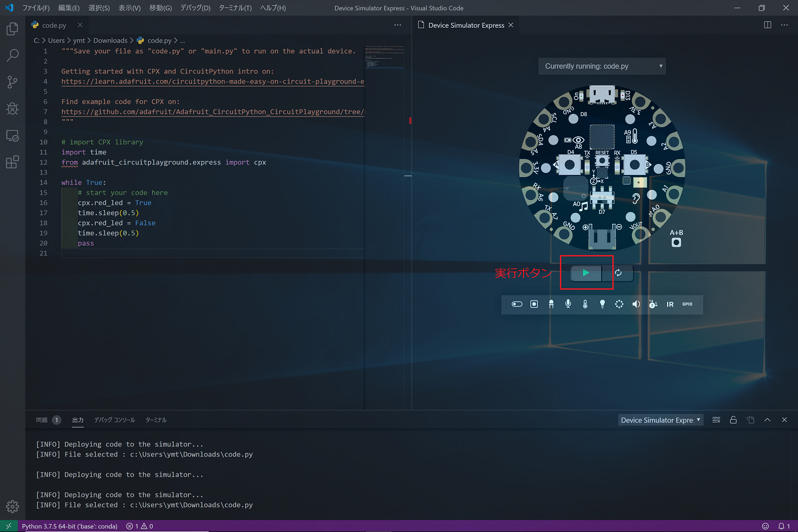This screenshot has width=798, height=532.
Task: Switch to the 出力 panel tab
Action: click(78, 420)
